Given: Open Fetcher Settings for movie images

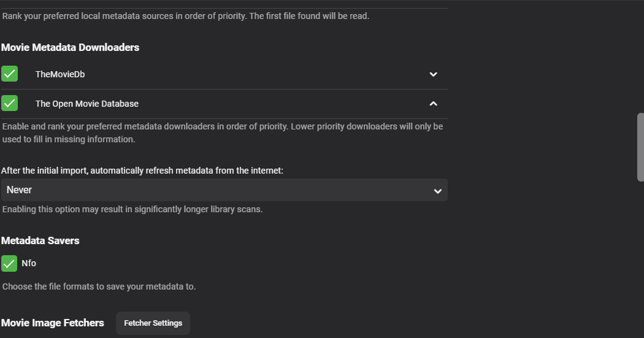Looking at the screenshot, I should tap(153, 323).
